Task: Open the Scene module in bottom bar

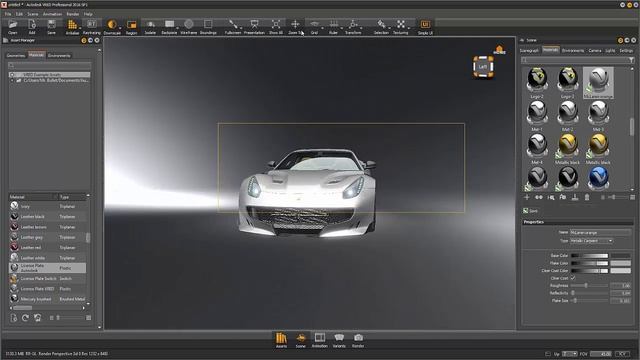Action: tap(301, 338)
